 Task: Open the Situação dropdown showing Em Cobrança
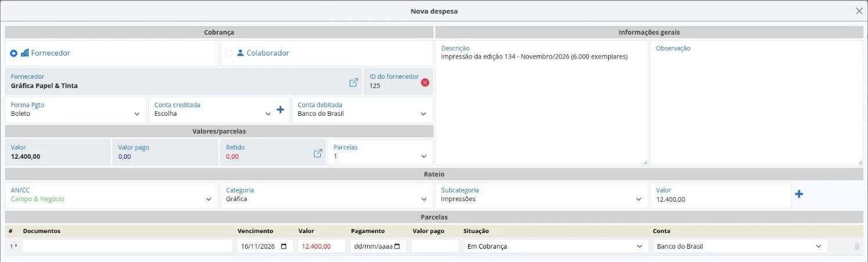(x=556, y=246)
